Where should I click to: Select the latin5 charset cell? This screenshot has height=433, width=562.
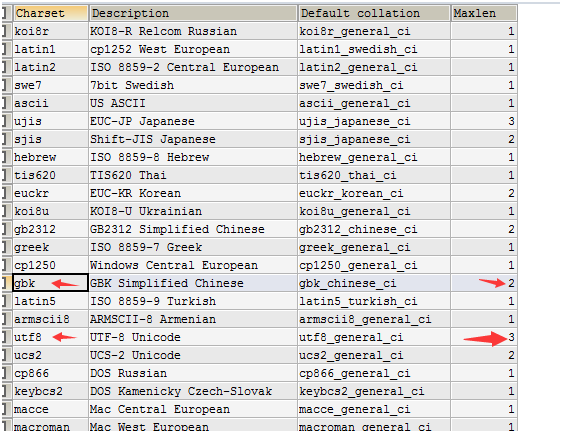(x=51, y=301)
